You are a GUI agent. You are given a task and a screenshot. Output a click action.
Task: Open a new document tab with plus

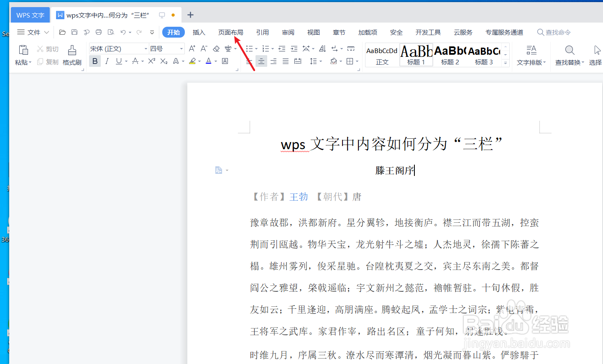point(190,15)
